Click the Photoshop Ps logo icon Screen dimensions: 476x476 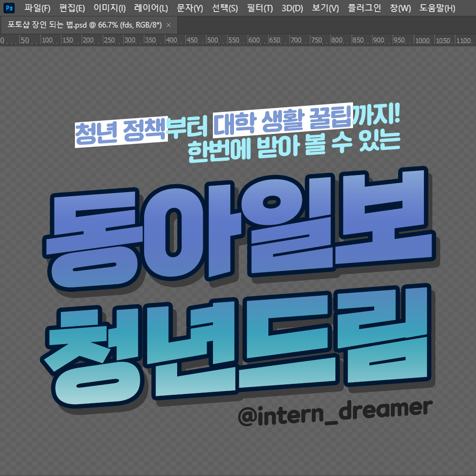click(x=10, y=8)
